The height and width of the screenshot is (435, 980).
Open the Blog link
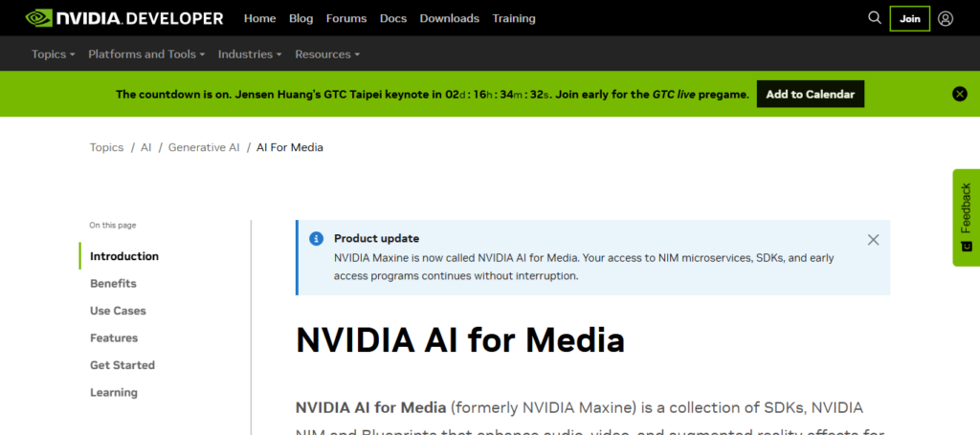[x=301, y=19]
